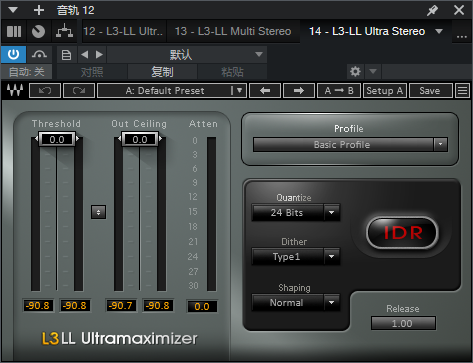The width and height of the screenshot is (473, 363).
Task: Click the Atten value 0.0 readout
Action: click(x=202, y=306)
